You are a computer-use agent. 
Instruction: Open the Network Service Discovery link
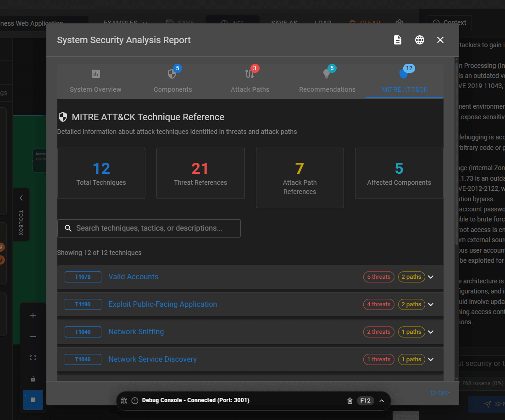coord(152,359)
